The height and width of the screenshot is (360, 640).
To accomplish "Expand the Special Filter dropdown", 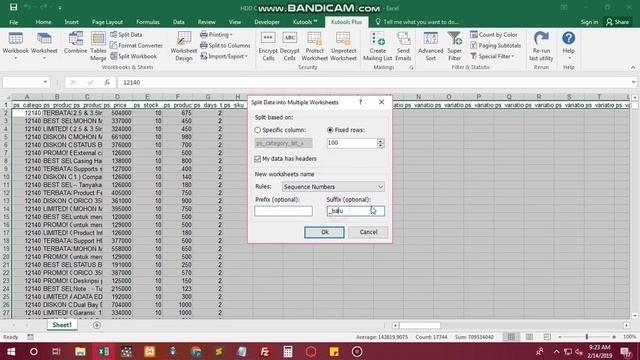I will (492, 56).
